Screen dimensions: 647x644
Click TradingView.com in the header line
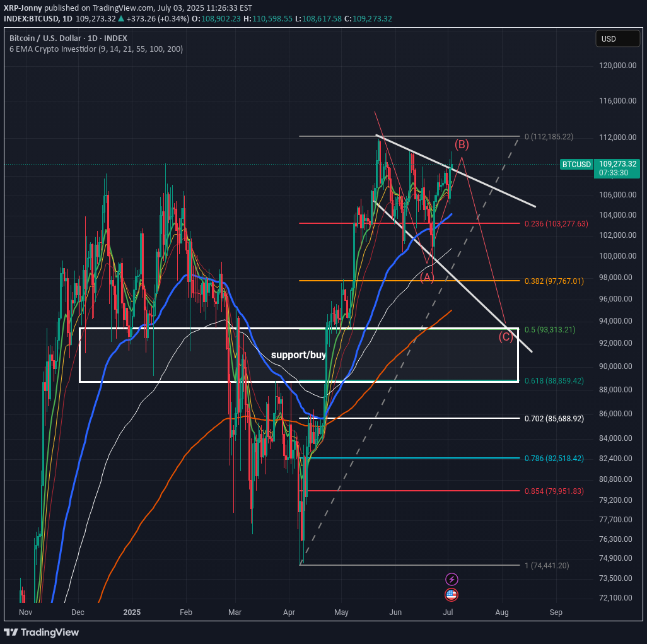(123, 8)
